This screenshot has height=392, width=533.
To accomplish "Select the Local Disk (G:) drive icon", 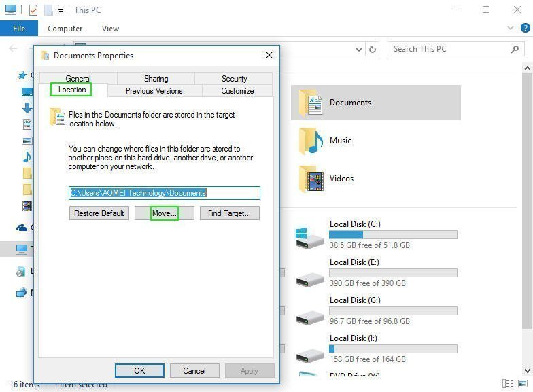I will (x=309, y=318).
